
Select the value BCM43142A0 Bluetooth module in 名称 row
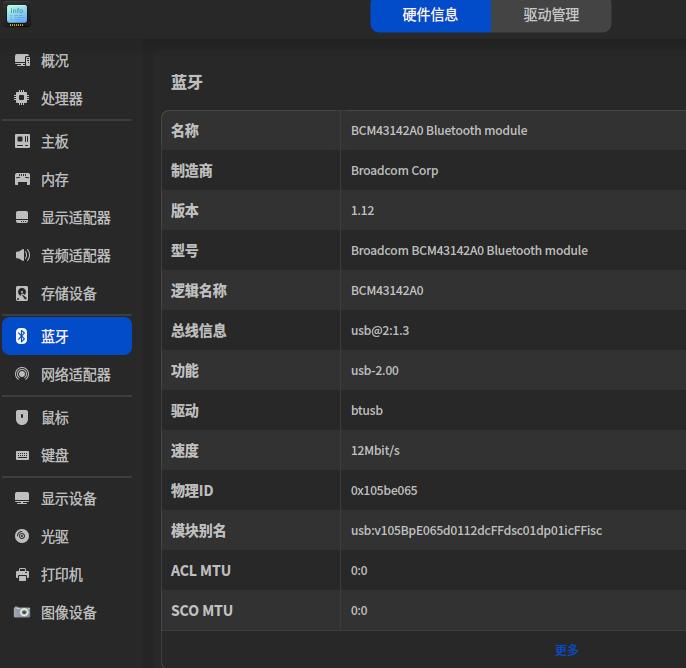tap(439, 130)
